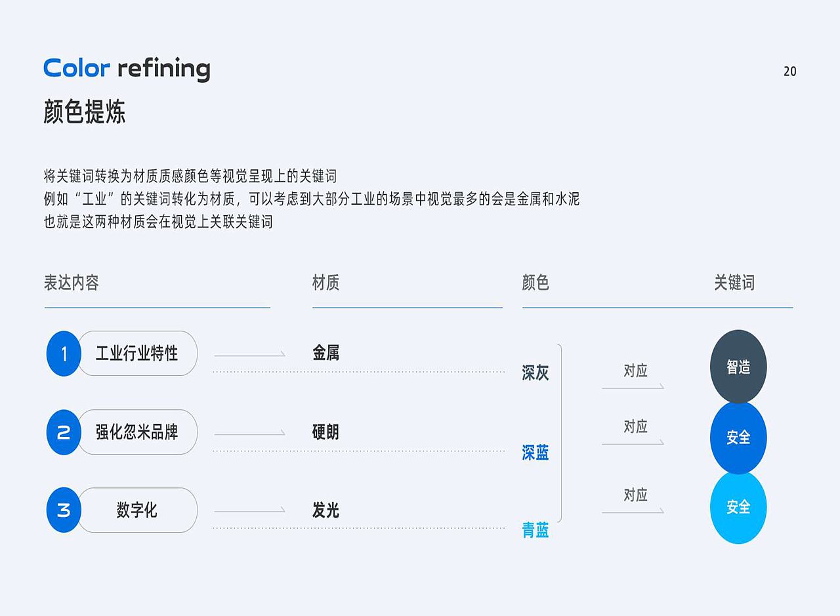The image size is (840, 616).
Task: Click the blue number 3 circle
Action: pyautogui.click(x=64, y=510)
